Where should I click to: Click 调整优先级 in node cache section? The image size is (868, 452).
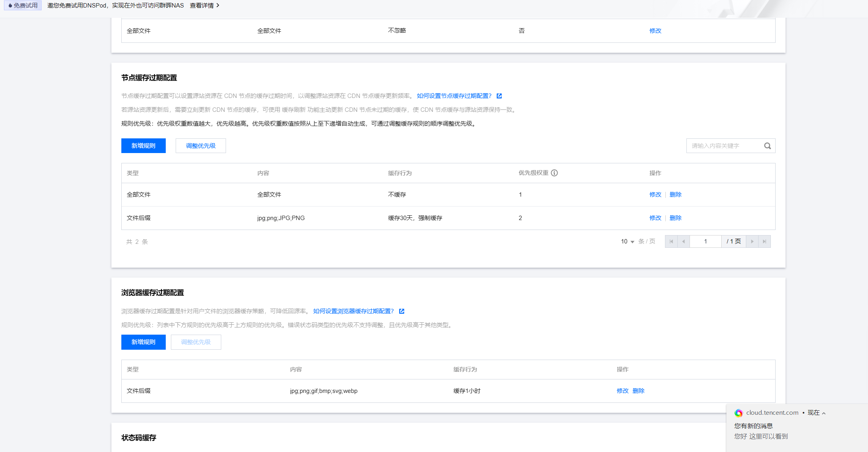pos(201,146)
